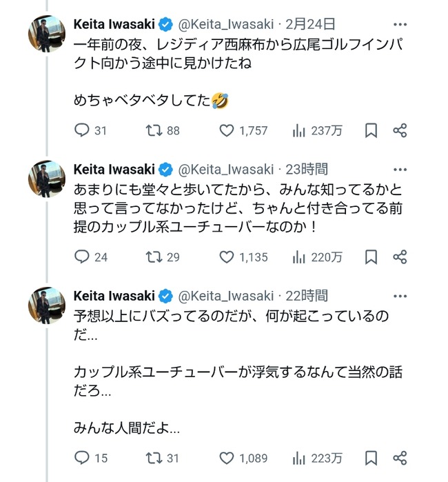View analytics of the 237万 views tweet
Image resolution: width=448 pixels, height=482 pixels.
click(x=299, y=130)
